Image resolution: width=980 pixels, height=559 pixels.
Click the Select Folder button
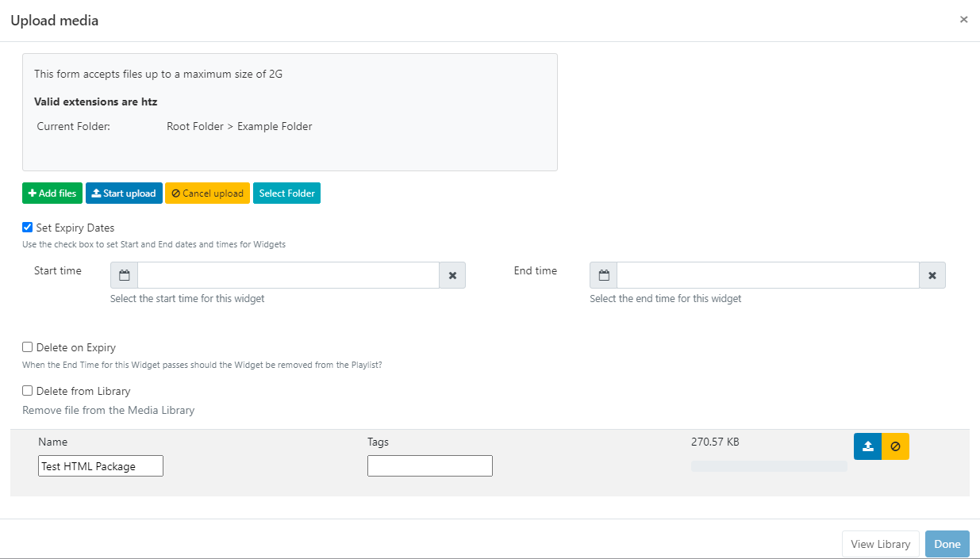click(286, 193)
